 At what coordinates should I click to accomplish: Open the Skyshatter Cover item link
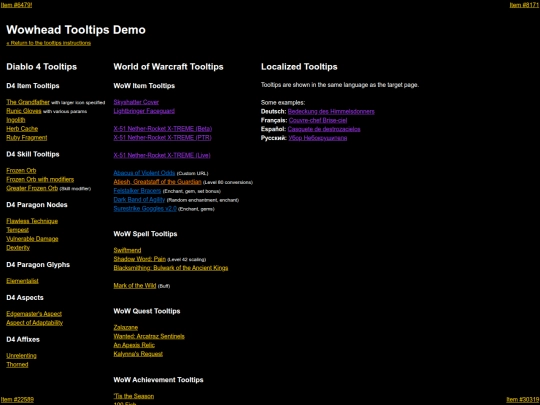136,102
